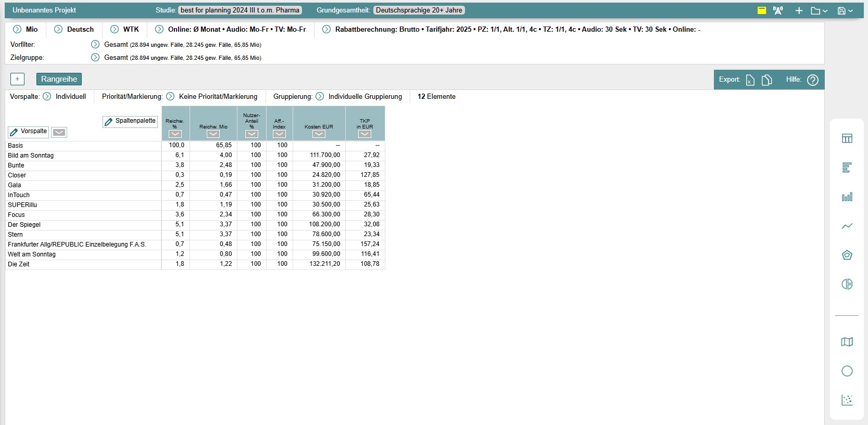This screenshot has width=868, height=425.
Task: Switch to horizontal bar chart view
Action: pyautogui.click(x=847, y=168)
